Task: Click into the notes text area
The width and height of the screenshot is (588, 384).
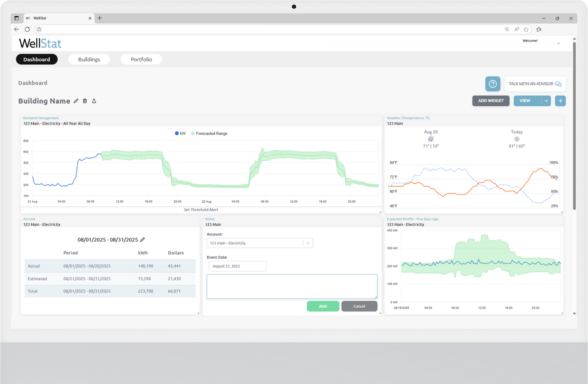Action: [292, 286]
